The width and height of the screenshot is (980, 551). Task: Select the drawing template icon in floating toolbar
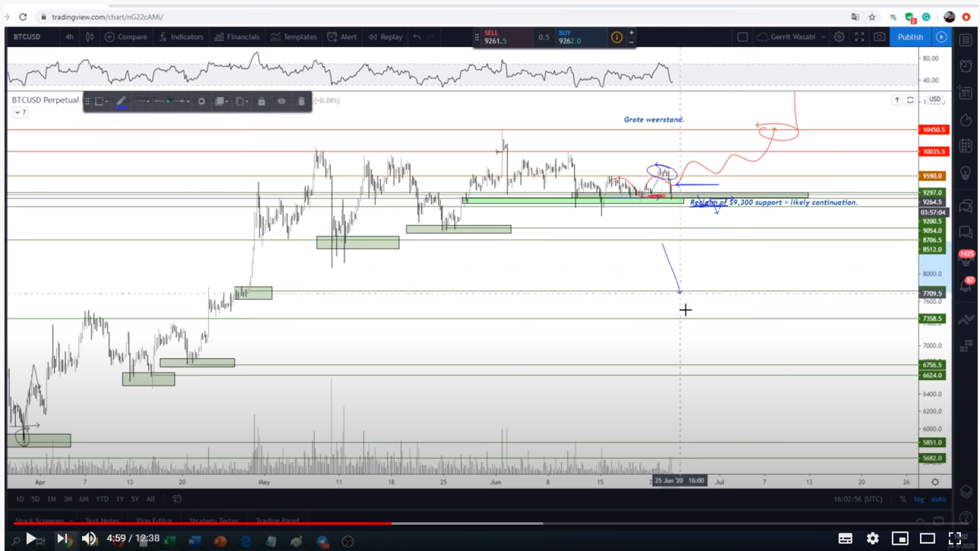[x=102, y=101]
